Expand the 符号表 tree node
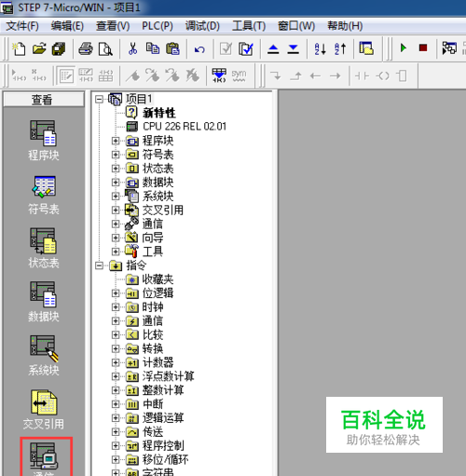Image resolution: width=466 pixels, height=476 pixels. [116, 155]
